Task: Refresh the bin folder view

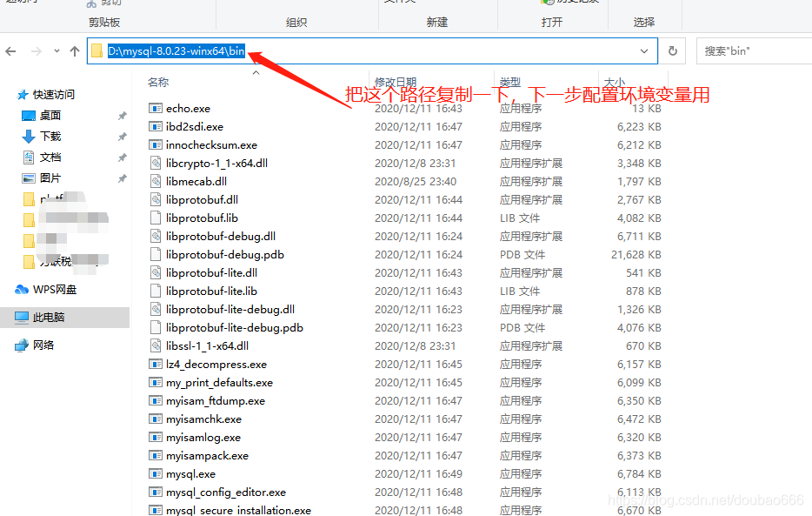Action: (673, 51)
